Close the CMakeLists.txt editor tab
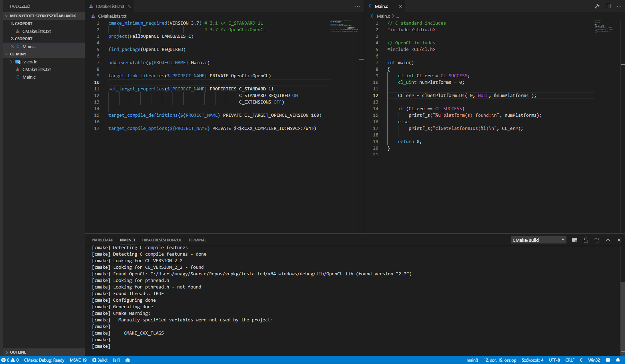This screenshot has width=625, height=364. point(129,6)
